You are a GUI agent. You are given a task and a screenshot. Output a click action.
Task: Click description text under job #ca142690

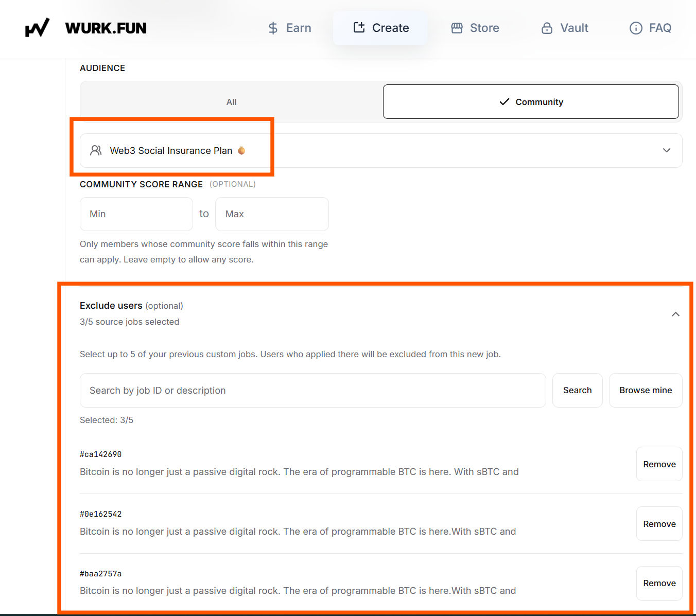coord(299,472)
